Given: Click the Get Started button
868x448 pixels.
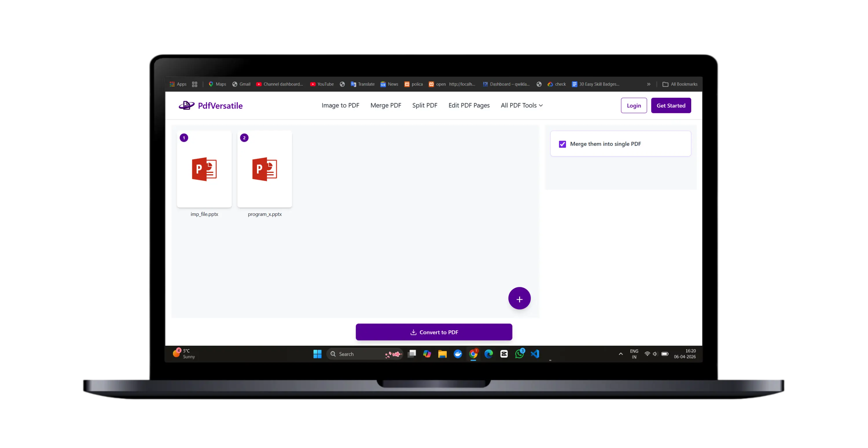Looking at the screenshot, I should (x=671, y=105).
